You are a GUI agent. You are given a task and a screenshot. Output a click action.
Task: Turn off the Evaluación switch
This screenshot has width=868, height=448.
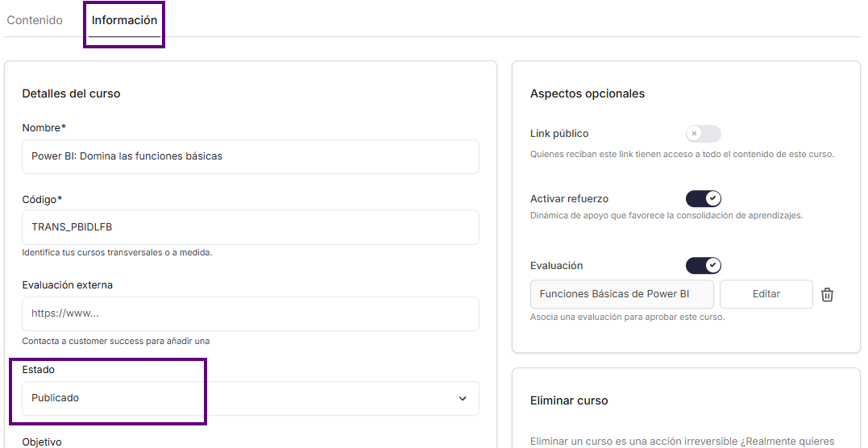point(703,266)
